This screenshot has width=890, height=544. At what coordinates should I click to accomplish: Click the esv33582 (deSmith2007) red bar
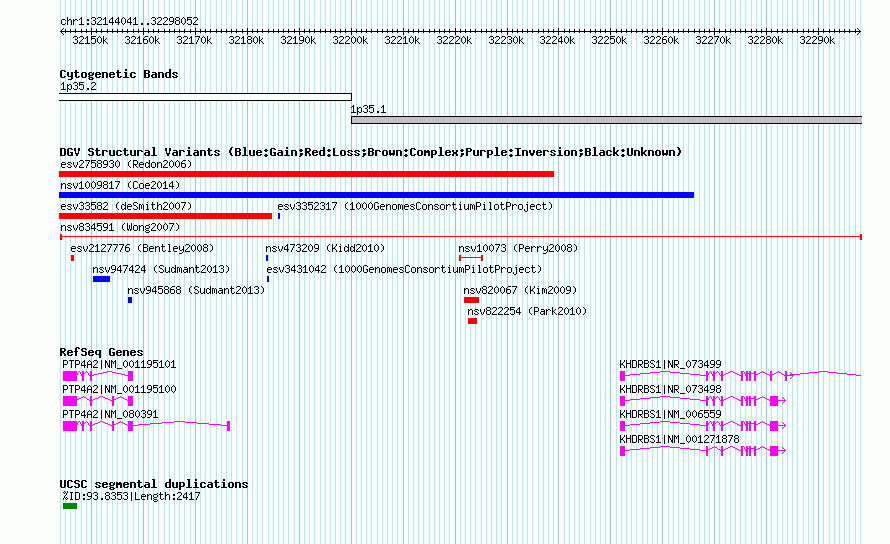click(166, 216)
